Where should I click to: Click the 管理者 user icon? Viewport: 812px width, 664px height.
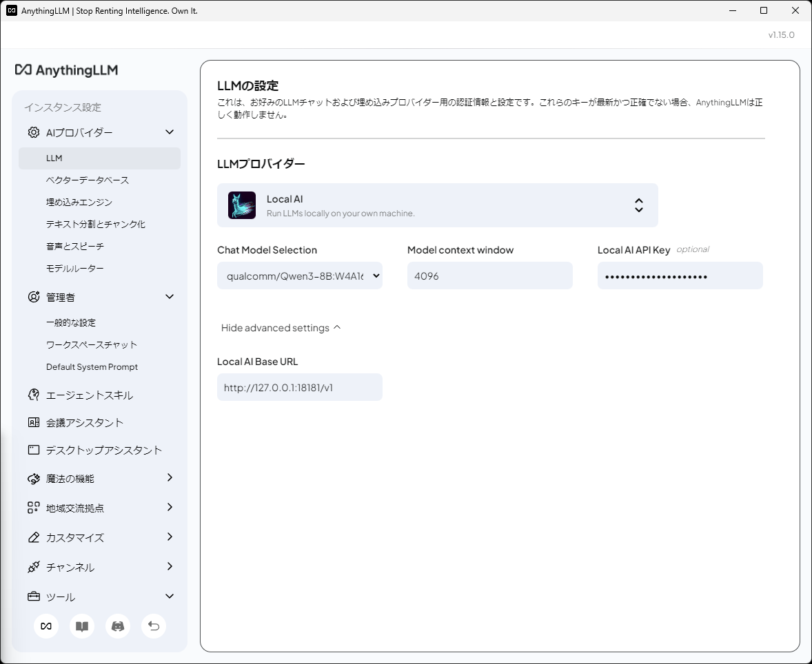34,297
